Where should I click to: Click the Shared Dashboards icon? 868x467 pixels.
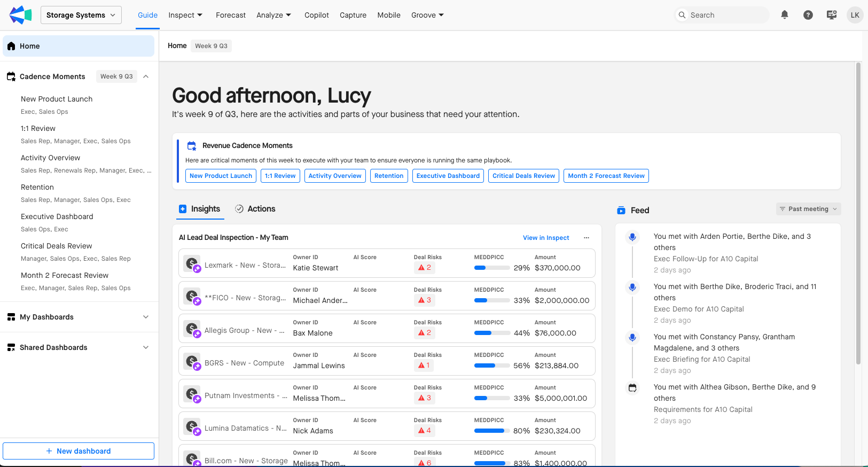(x=11, y=347)
